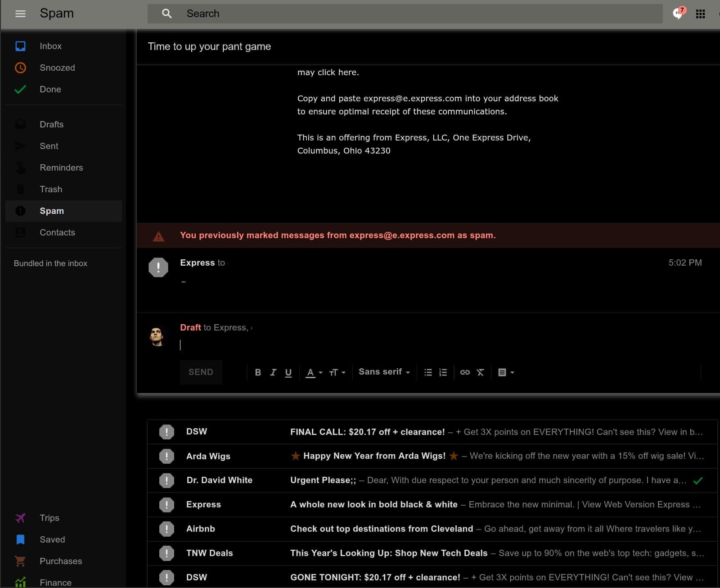Apply bold formatting in draft
Screen dimensions: 720x588
258,372
